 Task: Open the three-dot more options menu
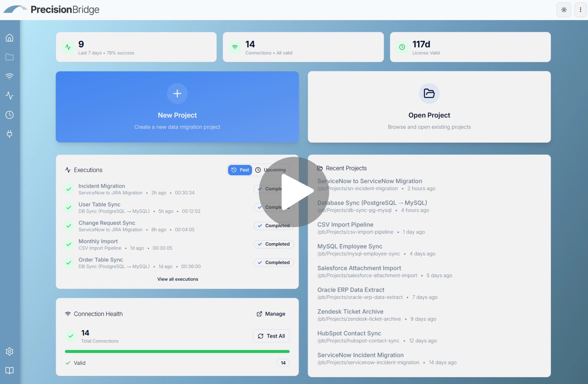580,10
